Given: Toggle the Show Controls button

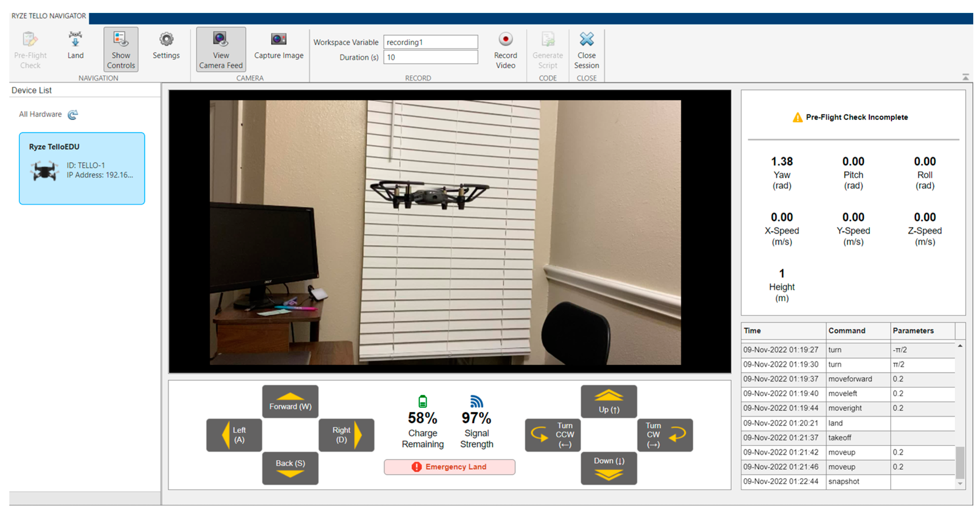Looking at the screenshot, I should tap(120, 49).
